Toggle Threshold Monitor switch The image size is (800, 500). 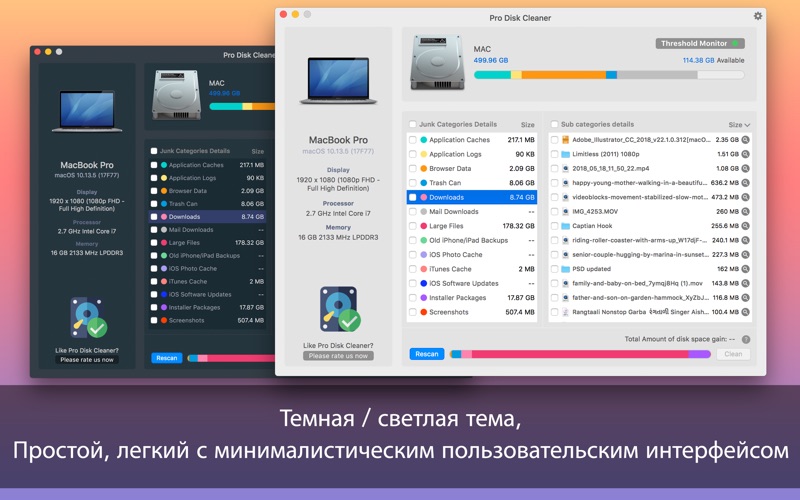pos(700,43)
